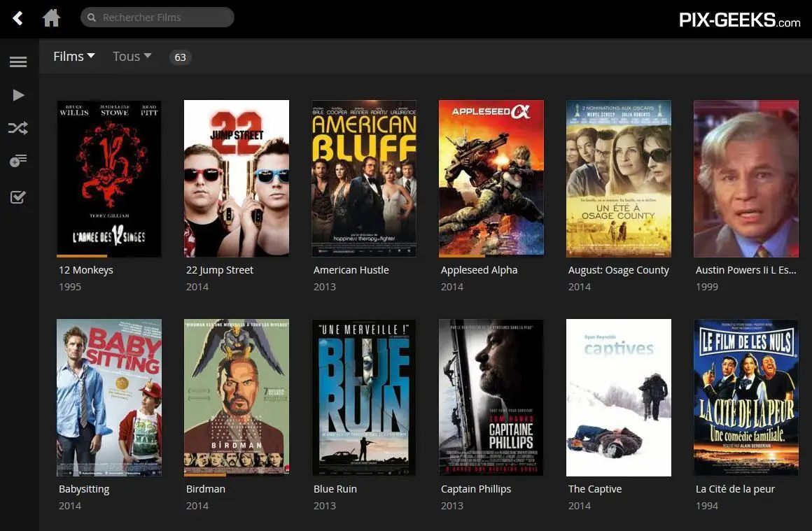Open the American Bluff poster

click(364, 178)
